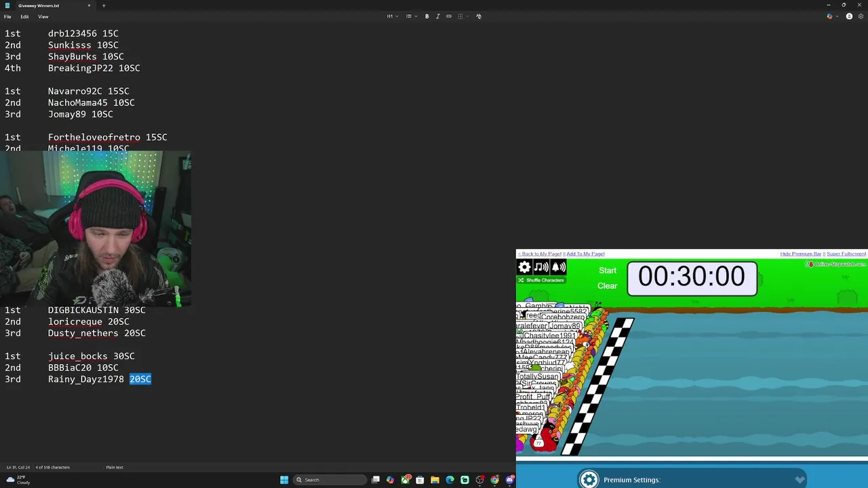Click the clear formatting icon
This screenshot has width=868, height=488.
(x=479, y=16)
